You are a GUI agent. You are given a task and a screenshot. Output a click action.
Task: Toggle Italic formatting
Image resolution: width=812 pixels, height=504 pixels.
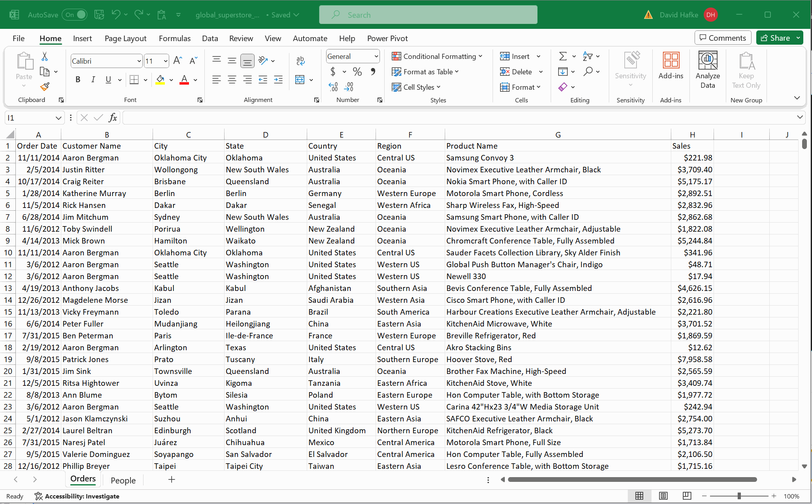(x=93, y=79)
